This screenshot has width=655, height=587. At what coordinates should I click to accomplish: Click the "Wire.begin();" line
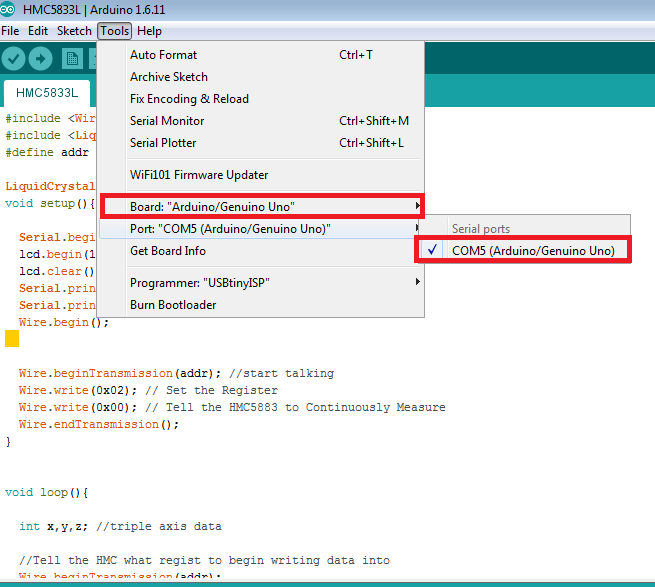63,323
